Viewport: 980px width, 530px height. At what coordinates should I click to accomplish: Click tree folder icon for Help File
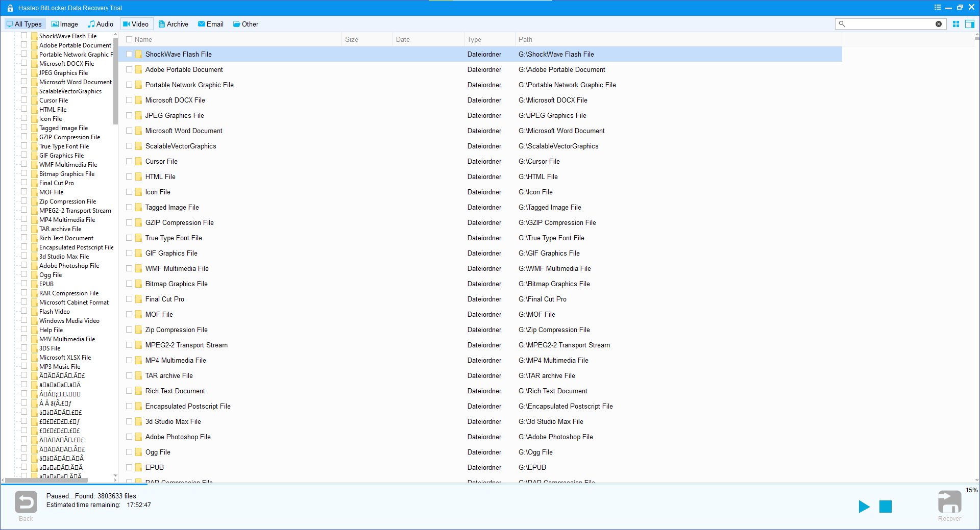point(34,330)
